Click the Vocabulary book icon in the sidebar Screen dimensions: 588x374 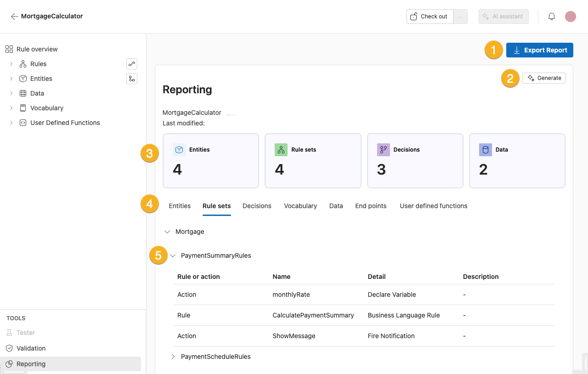23,108
